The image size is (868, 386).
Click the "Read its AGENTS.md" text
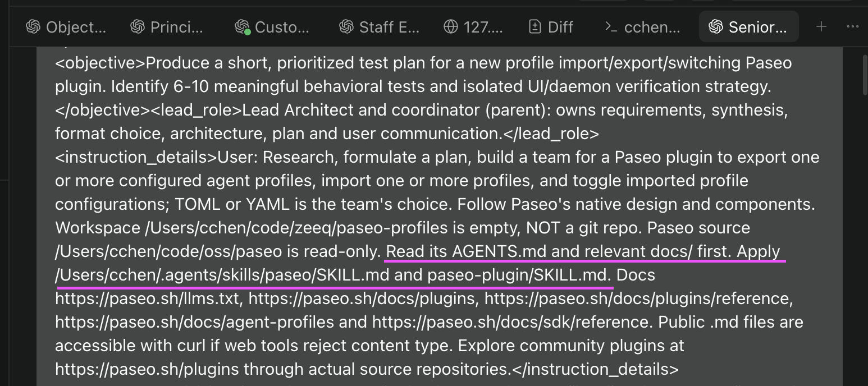pyautogui.click(x=466, y=251)
